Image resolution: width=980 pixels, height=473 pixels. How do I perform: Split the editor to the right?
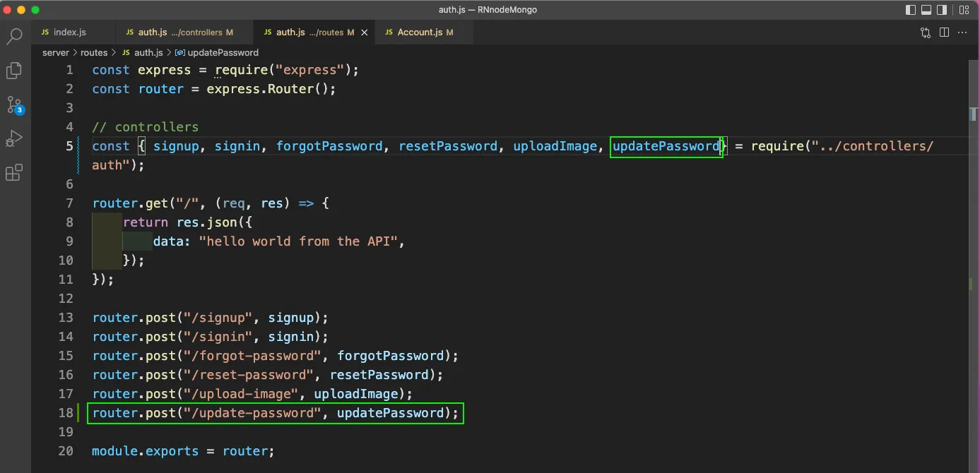tap(945, 32)
